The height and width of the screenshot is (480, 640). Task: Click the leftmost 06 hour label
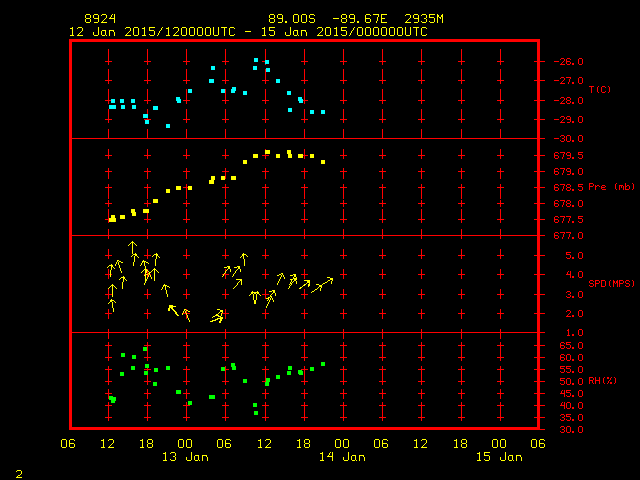(68, 444)
